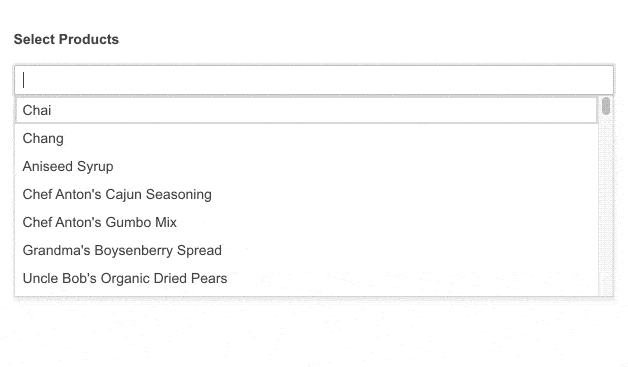
Task: Select the product listed right after Chai
Action: [306, 138]
